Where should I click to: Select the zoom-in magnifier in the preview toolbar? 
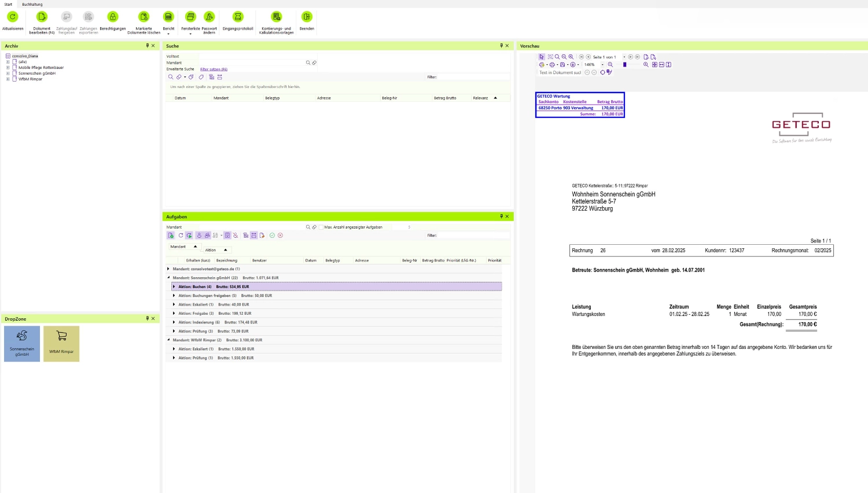[571, 57]
